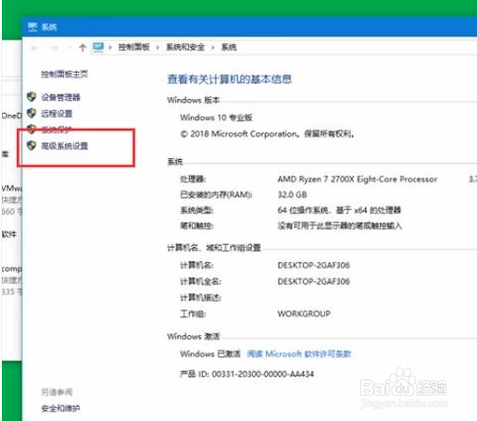Click the computer icon in address bar

point(98,47)
